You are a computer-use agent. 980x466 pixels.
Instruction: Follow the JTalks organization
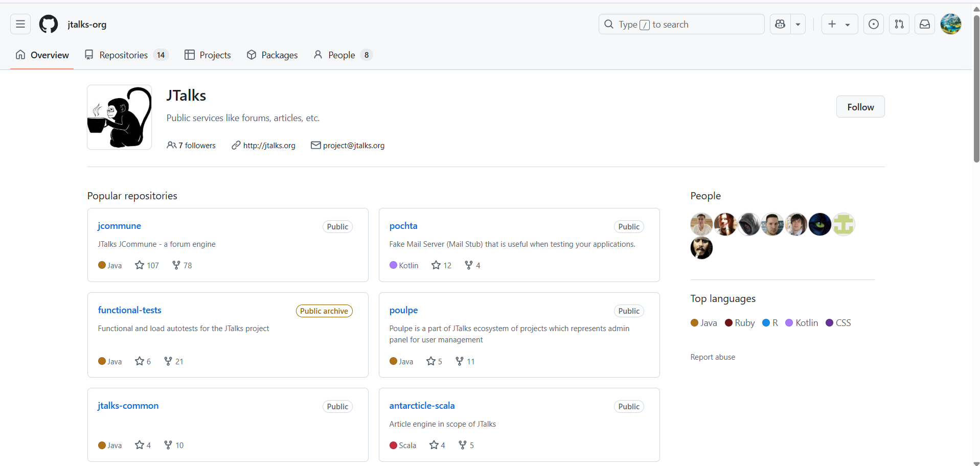coord(860,107)
